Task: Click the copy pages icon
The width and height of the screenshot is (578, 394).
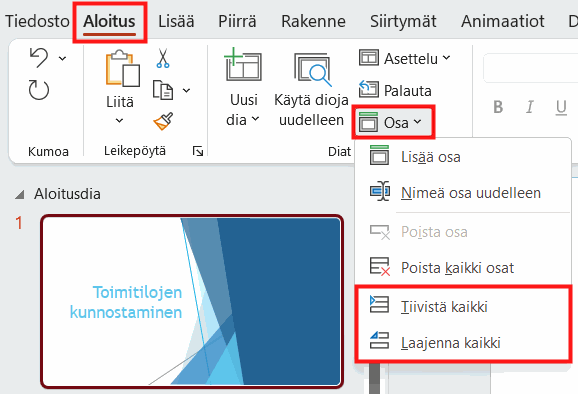Action: tap(163, 90)
